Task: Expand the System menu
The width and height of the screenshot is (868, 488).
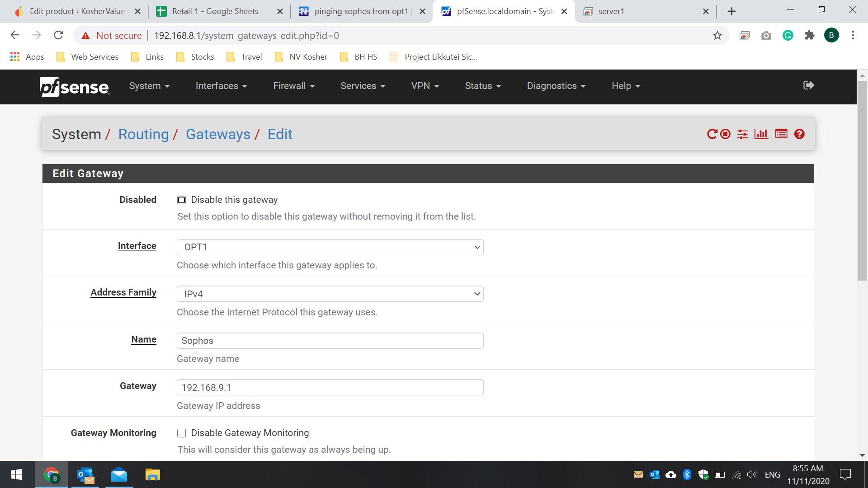Action: [149, 86]
